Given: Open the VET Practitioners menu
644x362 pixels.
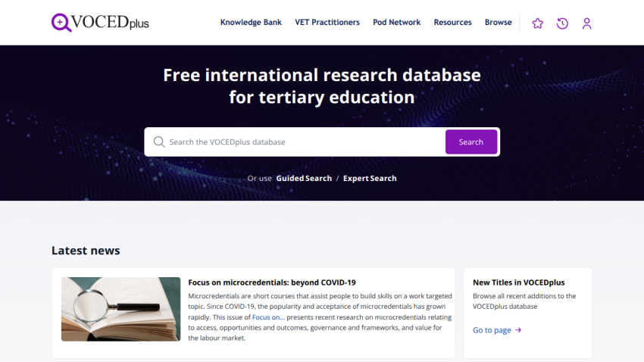Looking at the screenshot, I should point(327,22).
